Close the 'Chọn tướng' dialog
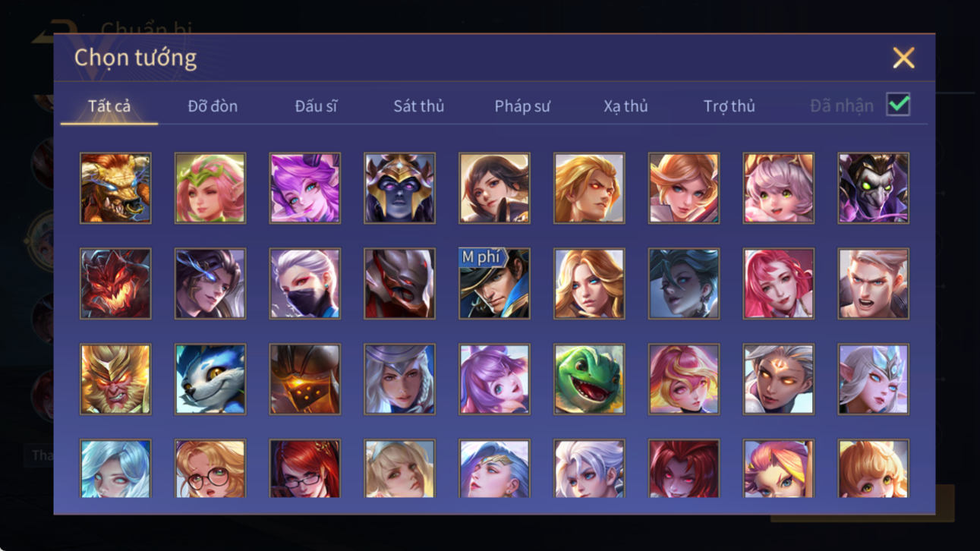Screen dimensions: 980x551 click(903, 58)
